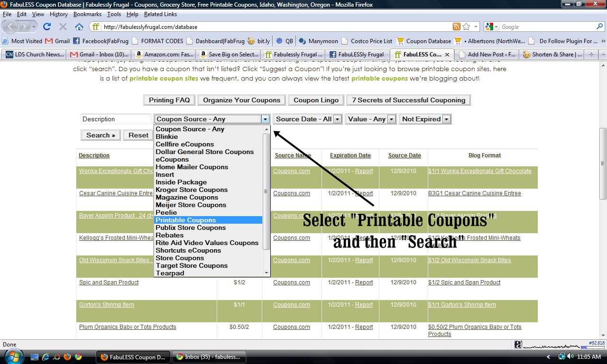
Task: Click the page vertical scrollbar thumb
Action: coord(603,164)
